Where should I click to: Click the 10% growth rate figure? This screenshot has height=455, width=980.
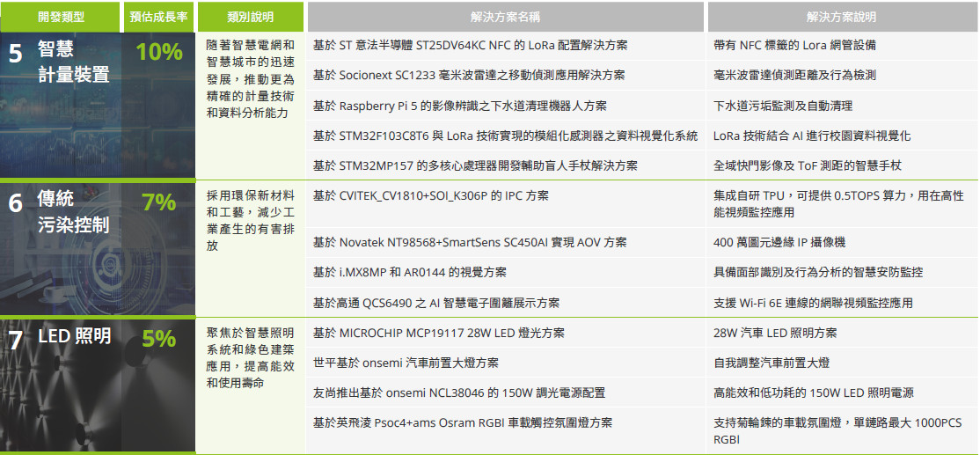coord(158,53)
